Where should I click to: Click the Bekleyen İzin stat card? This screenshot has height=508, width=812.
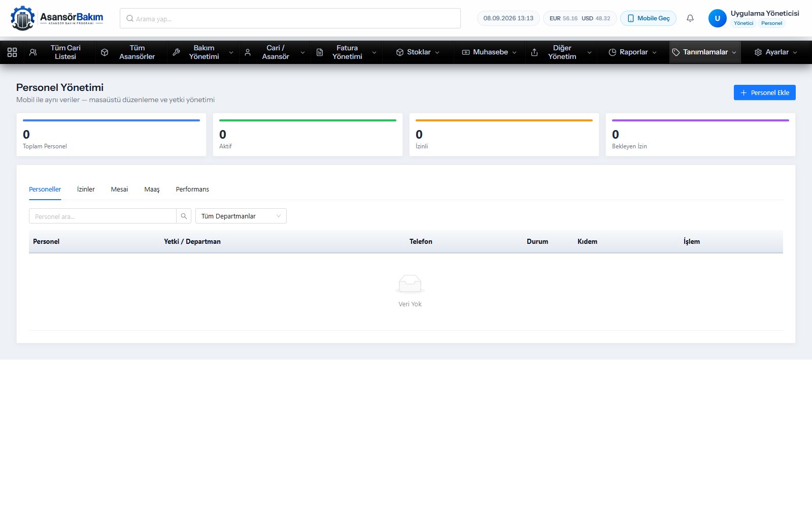coord(700,135)
